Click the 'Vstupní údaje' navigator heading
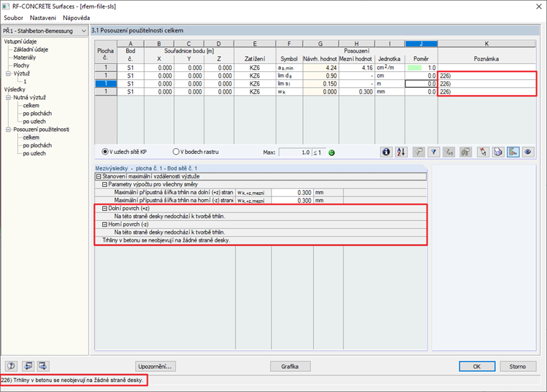Screen dimensions: 547x392 click(x=20, y=42)
